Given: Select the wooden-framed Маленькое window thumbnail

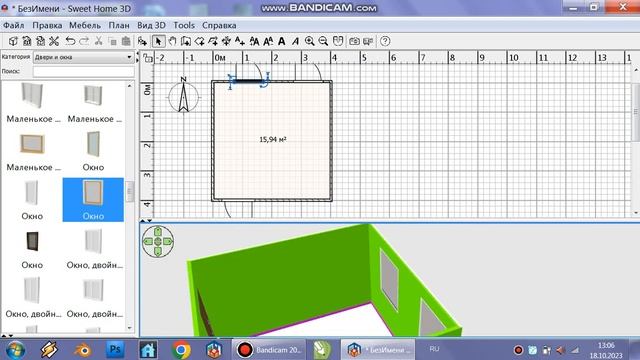Looking at the screenshot, I should click(x=32, y=144).
